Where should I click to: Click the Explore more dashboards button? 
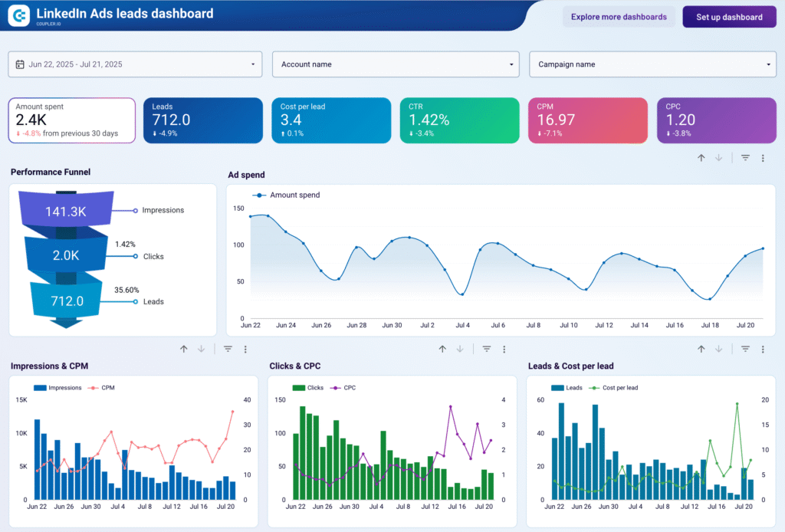pyautogui.click(x=619, y=17)
